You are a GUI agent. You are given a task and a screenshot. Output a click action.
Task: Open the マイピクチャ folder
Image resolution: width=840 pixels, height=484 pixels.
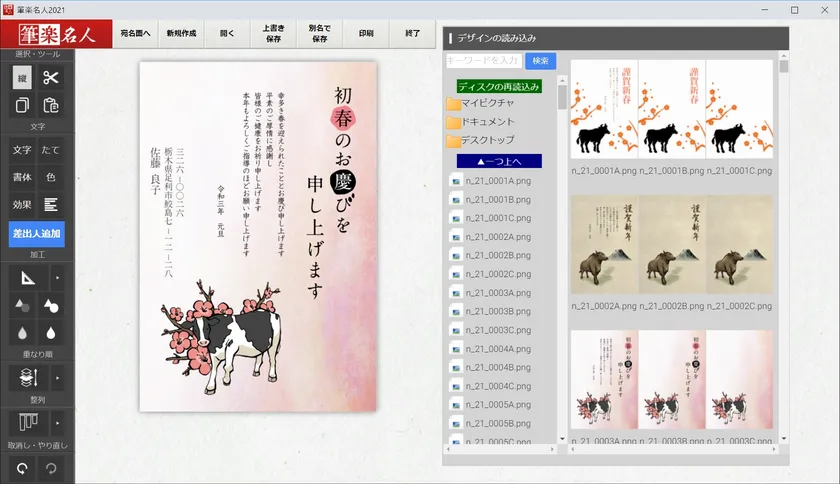click(486, 104)
